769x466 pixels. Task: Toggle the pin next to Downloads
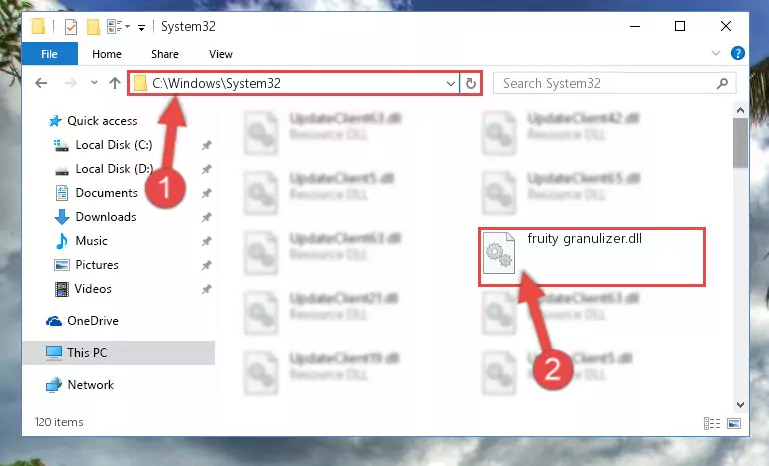206,217
